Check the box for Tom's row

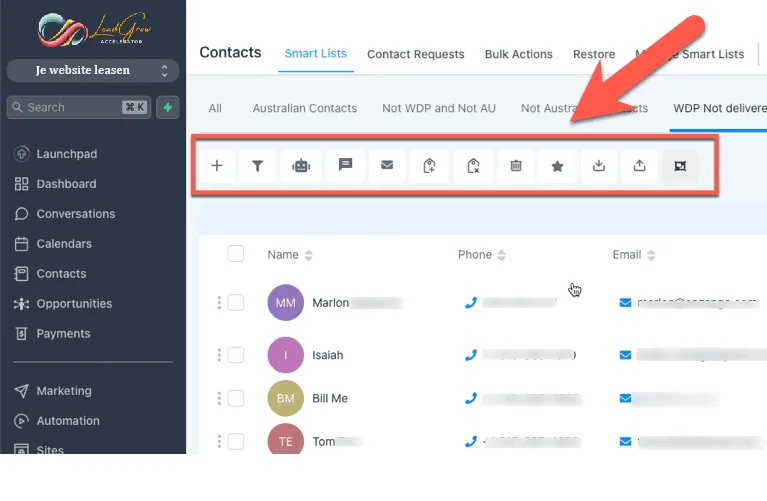[236, 441]
